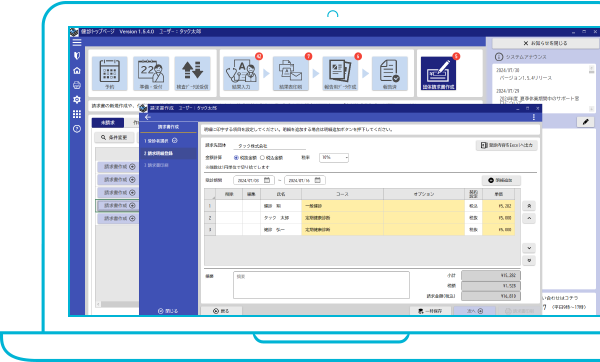Open the 結果表印刷 printer tile

point(290,73)
